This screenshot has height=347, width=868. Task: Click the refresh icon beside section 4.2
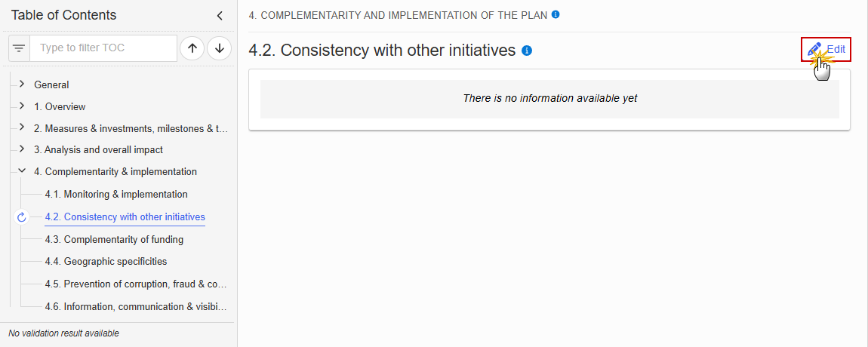22,217
